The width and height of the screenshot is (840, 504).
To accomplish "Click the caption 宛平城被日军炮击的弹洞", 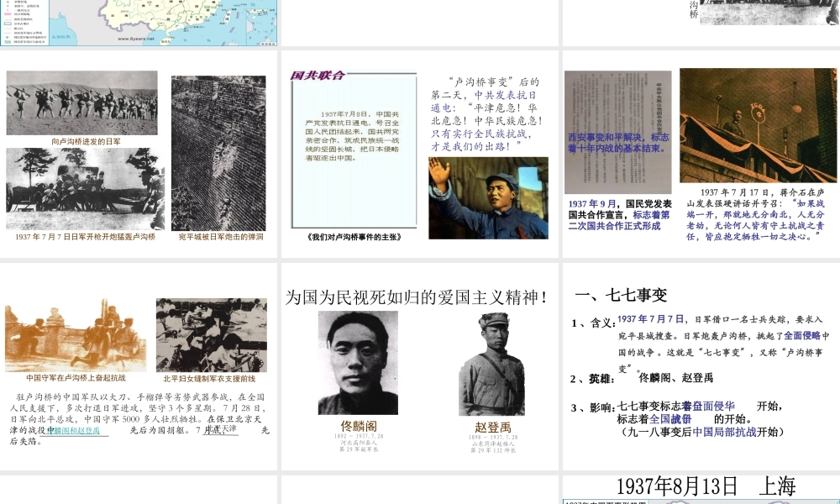I will pyautogui.click(x=221, y=236).
